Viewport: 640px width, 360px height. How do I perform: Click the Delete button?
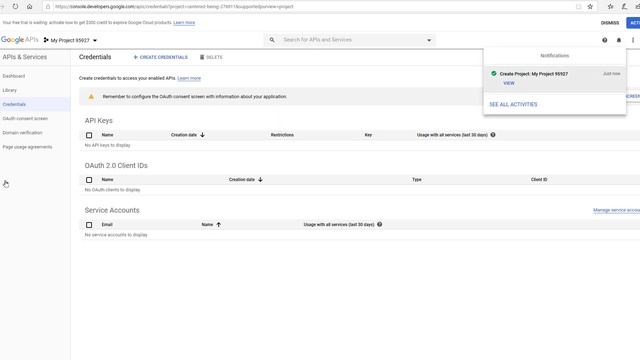pos(211,57)
